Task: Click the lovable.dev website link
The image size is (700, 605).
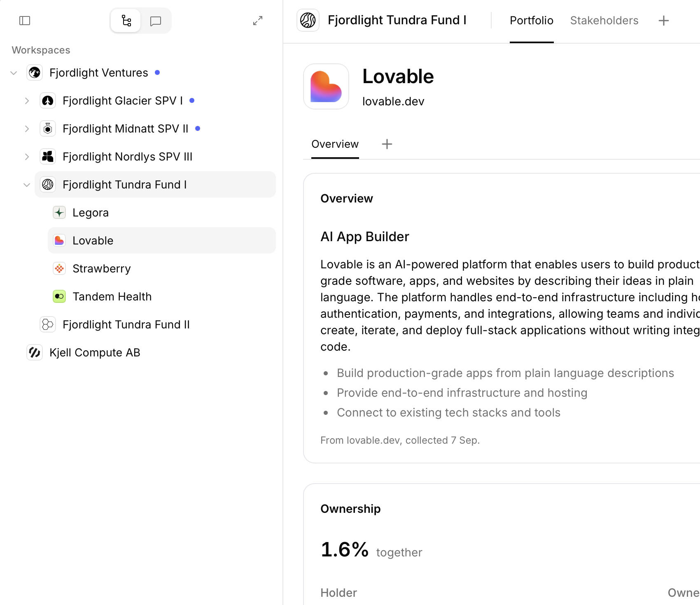Action: pos(393,101)
